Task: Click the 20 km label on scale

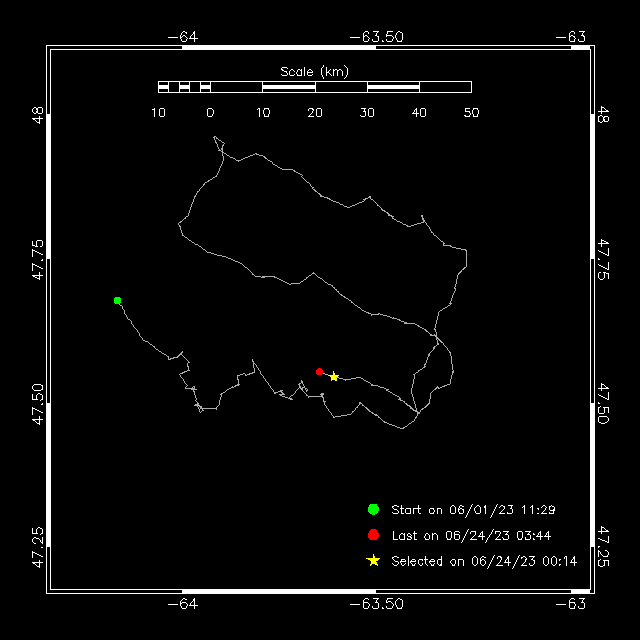Action: click(x=315, y=112)
